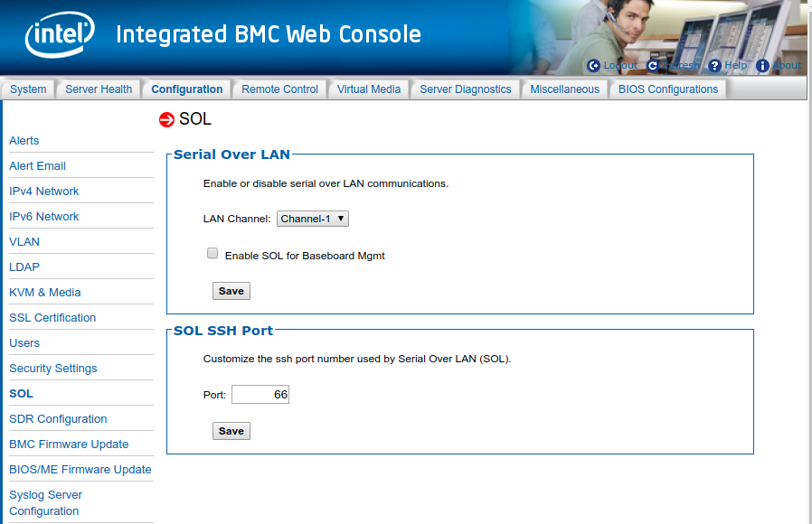The height and width of the screenshot is (524, 812).
Task: Switch to the BIOS Configurations tab
Action: click(x=667, y=89)
